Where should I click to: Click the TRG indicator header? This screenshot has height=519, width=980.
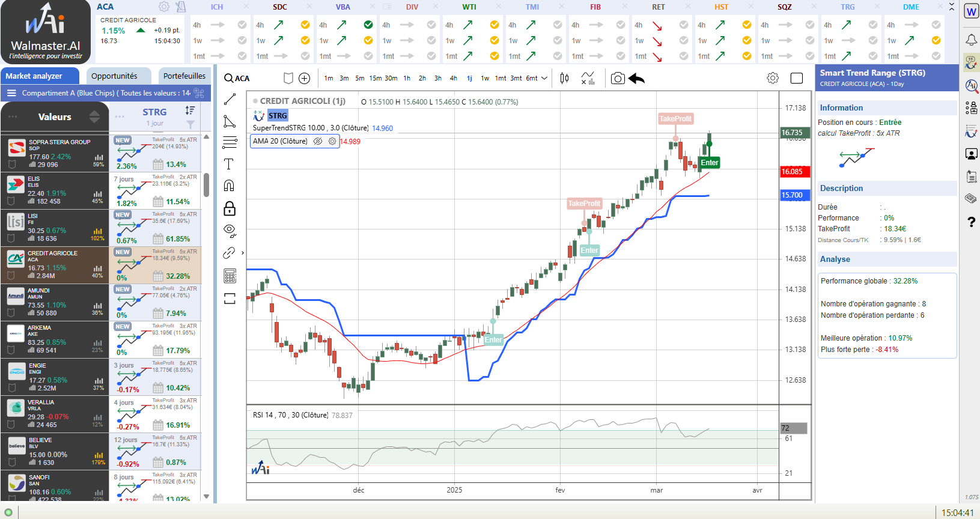click(847, 7)
